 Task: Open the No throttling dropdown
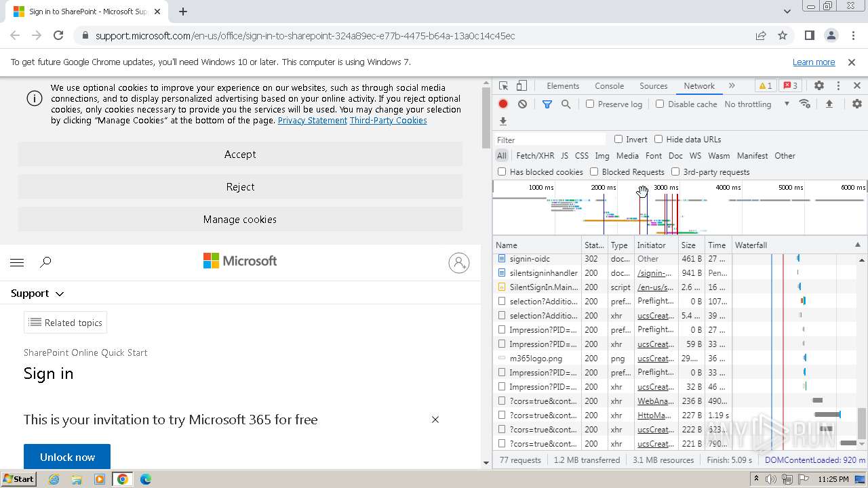(x=757, y=104)
